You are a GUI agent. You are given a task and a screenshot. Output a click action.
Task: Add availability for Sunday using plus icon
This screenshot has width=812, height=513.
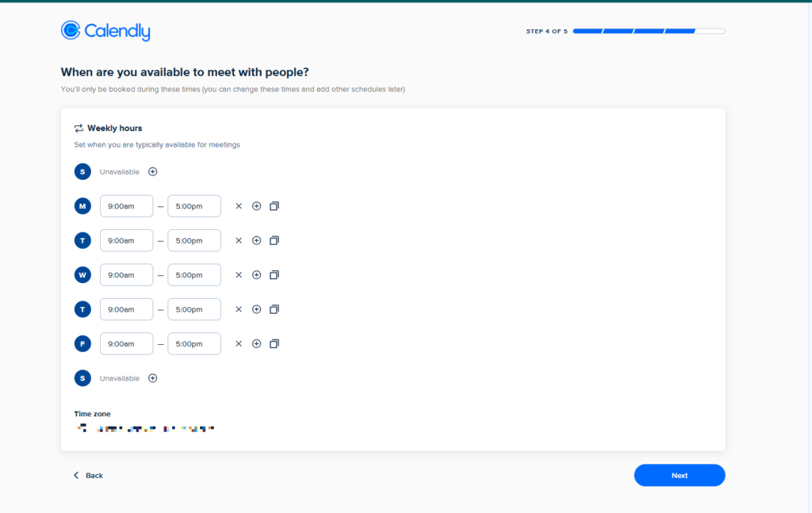point(153,172)
